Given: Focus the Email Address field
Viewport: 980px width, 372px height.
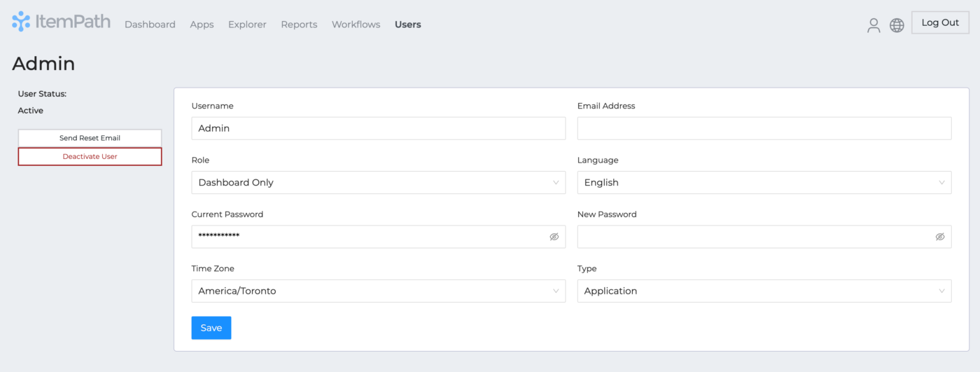Looking at the screenshot, I should point(764,128).
